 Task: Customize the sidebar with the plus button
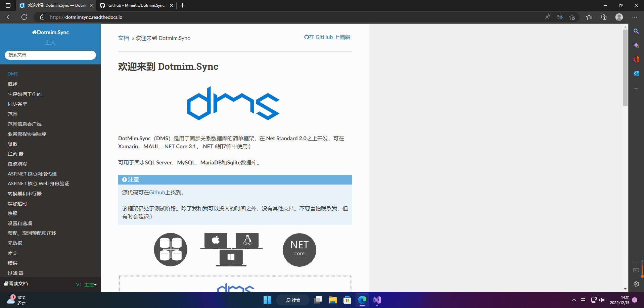[636, 89]
